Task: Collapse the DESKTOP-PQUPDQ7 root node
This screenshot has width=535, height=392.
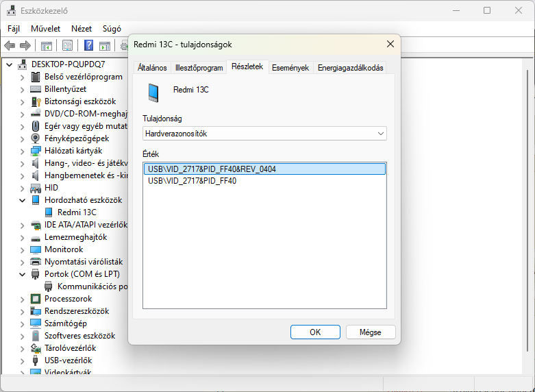Action: [9, 64]
